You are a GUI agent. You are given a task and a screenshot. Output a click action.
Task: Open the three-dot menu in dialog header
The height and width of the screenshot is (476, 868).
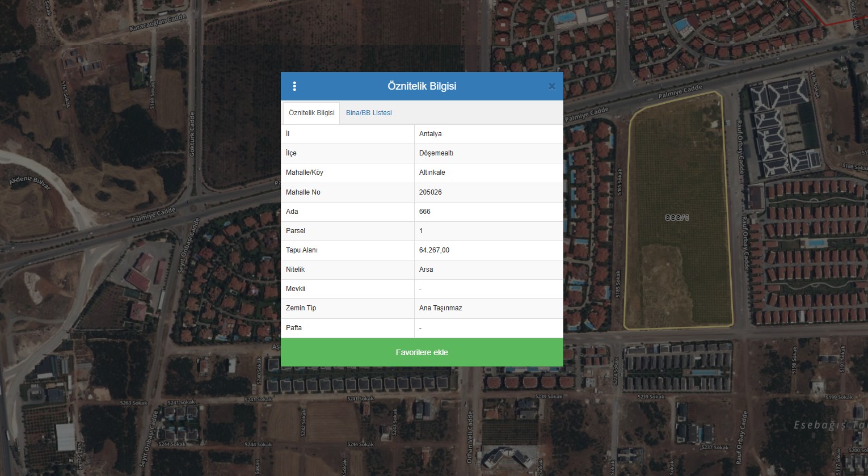pyautogui.click(x=294, y=86)
